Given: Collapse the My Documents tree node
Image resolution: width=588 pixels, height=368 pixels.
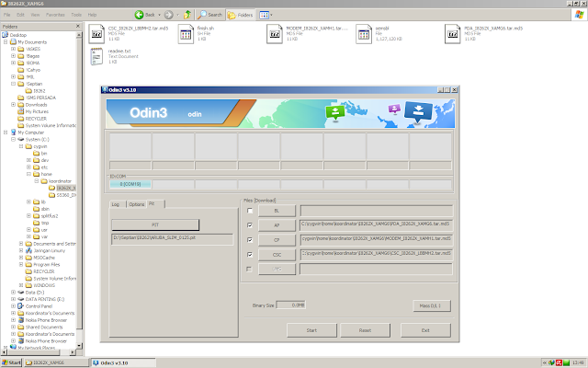Looking at the screenshot, I should point(6,42).
